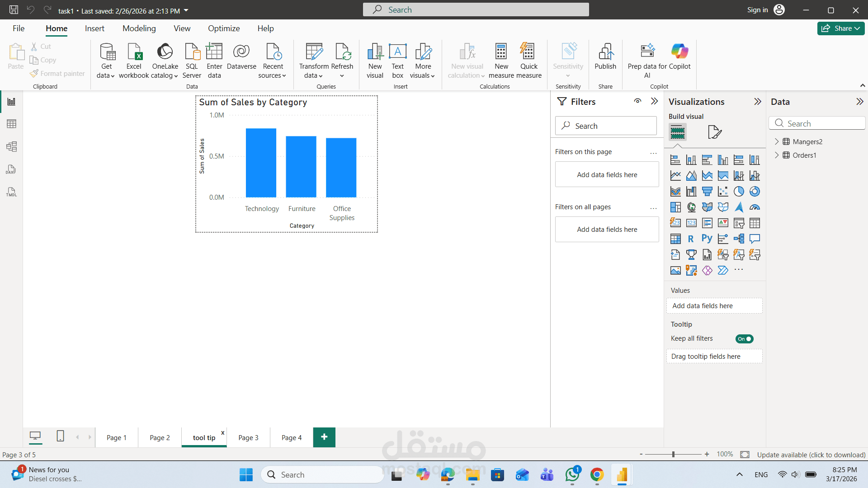
Task: Open Model view in left sidebar
Action: coord(11,146)
